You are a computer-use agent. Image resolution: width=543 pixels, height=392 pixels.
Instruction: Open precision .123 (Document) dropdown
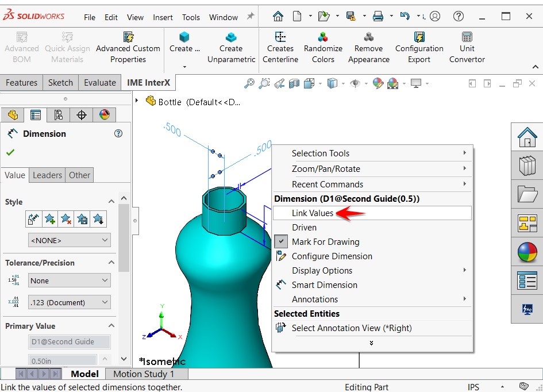coord(70,302)
